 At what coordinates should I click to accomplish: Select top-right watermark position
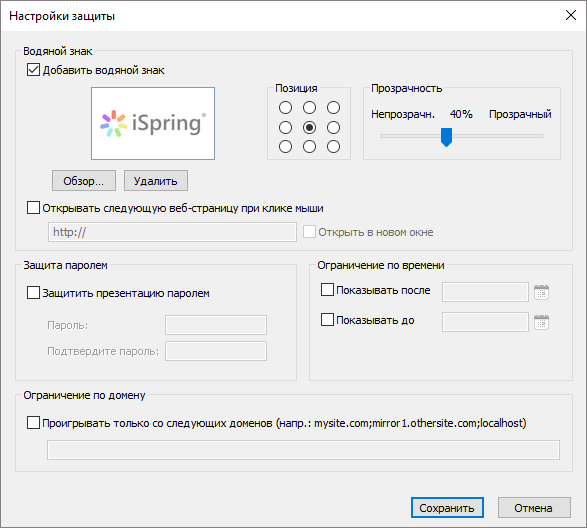point(333,108)
